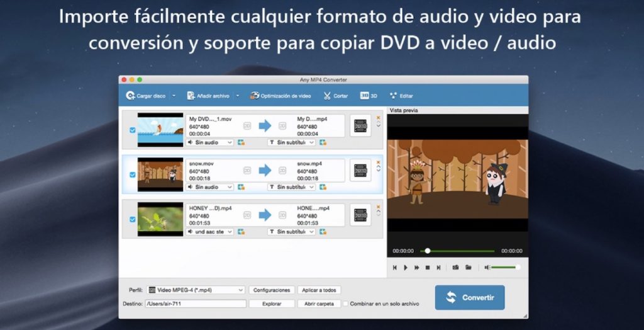Click the output name My D....mp4
The image size is (644, 330).
click(x=312, y=119)
